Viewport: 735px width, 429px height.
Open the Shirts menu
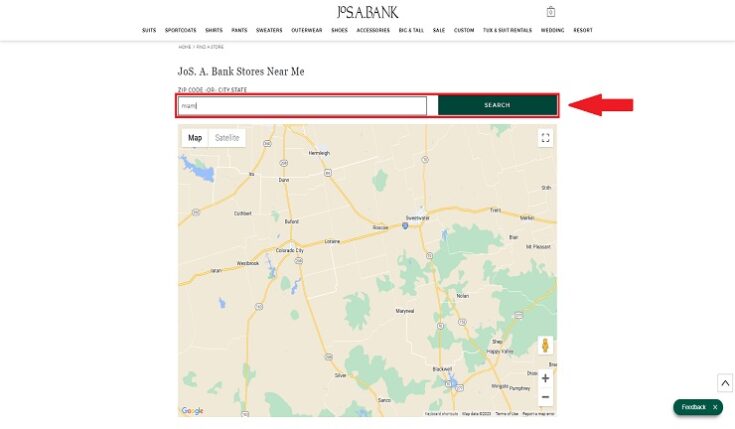coord(214,30)
